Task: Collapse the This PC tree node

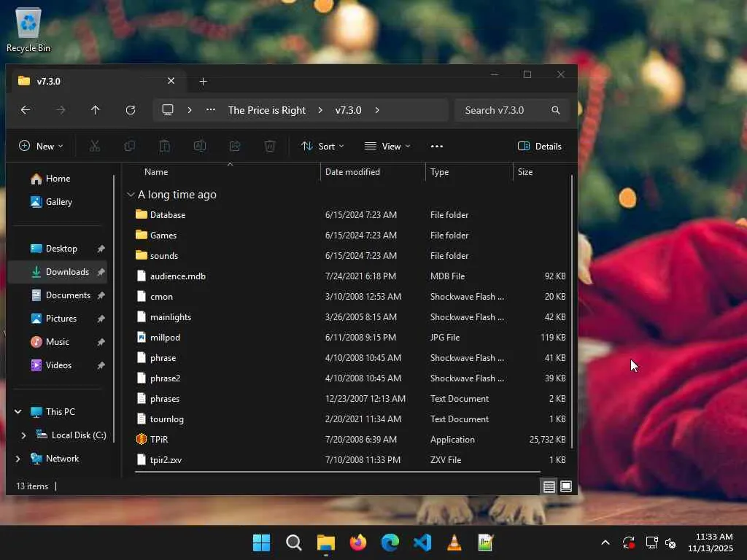Action: pyautogui.click(x=18, y=412)
